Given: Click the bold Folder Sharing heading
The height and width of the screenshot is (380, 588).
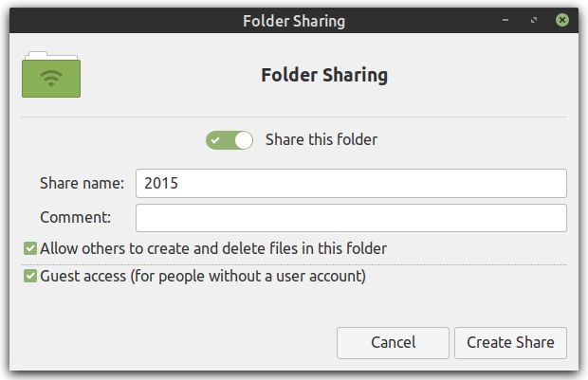Looking at the screenshot, I should 324,75.
